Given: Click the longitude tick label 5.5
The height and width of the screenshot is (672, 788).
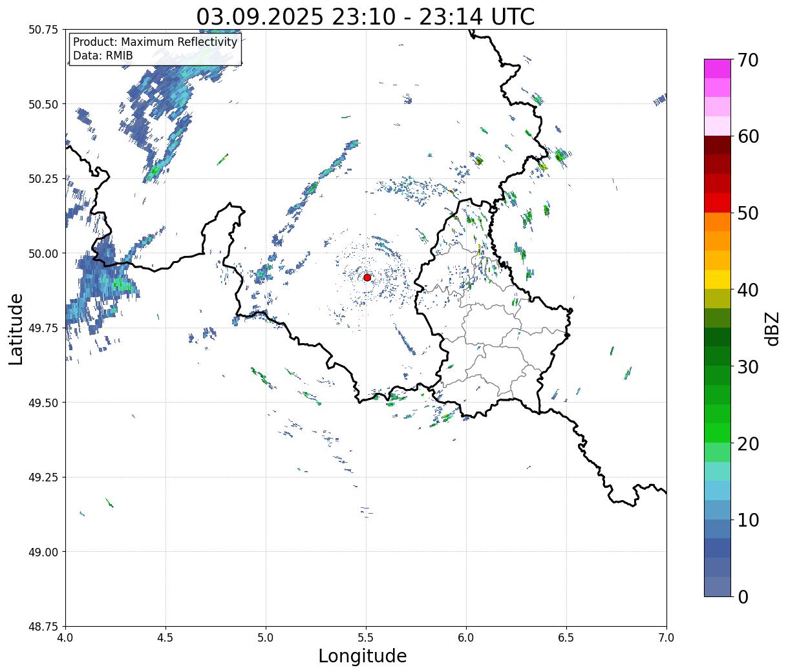Looking at the screenshot, I should 366,638.
